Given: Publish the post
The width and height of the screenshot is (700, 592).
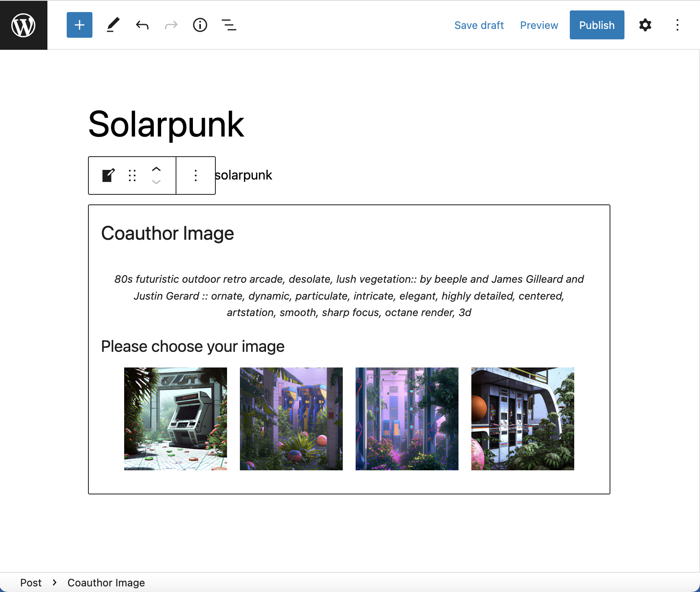Looking at the screenshot, I should click(x=597, y=25).
